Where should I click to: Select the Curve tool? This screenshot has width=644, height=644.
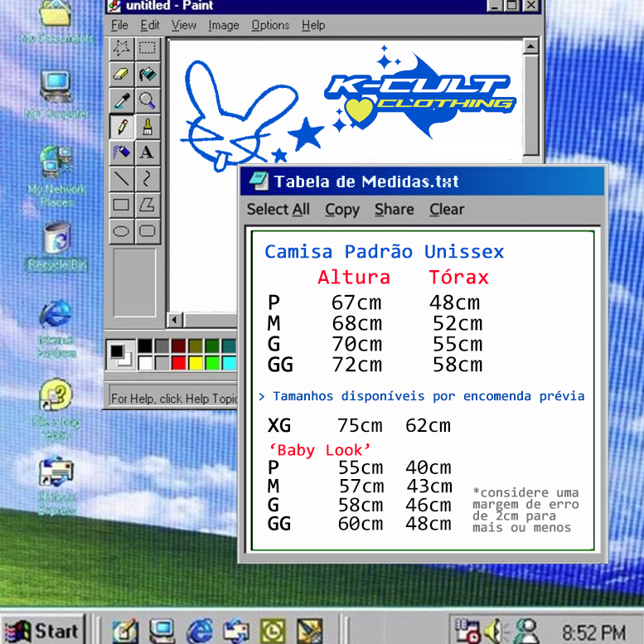[x=147, y=178]
